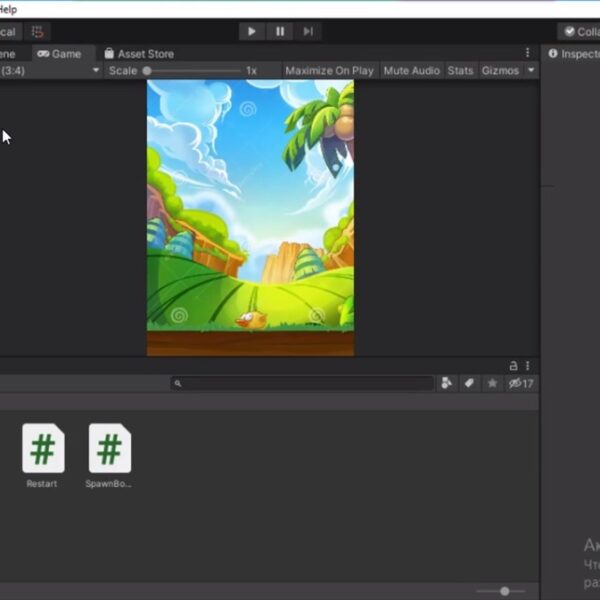Start the game with Play button
Screen dimensions: 600x600
[251, 31]
